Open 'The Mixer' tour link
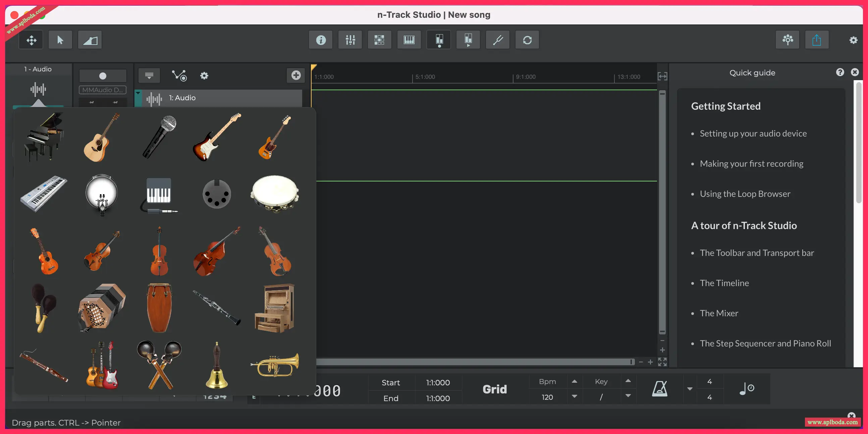Viewport: 868px width, 434px height. point(719,313)
